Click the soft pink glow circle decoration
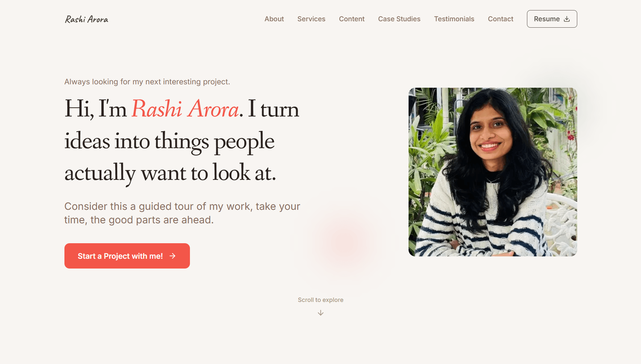The height and width of the screenshot is (364, 641). (344, 241)
